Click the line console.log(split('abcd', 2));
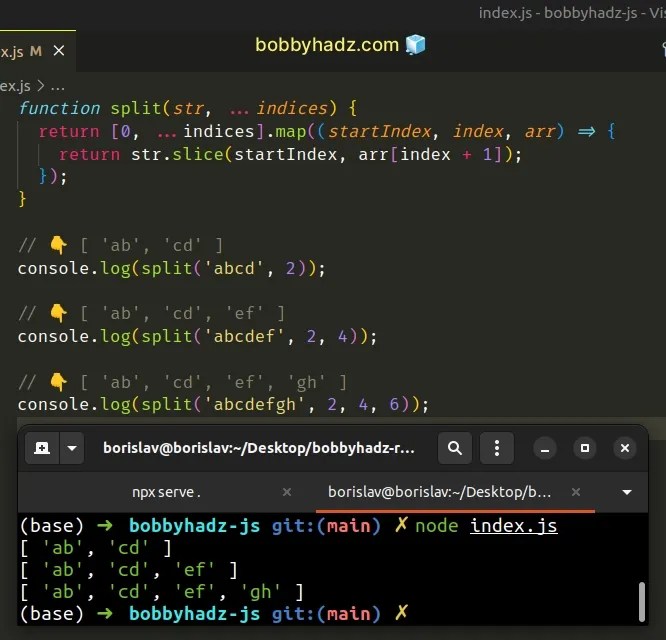 pyautogui.click(x=172, y=269)
